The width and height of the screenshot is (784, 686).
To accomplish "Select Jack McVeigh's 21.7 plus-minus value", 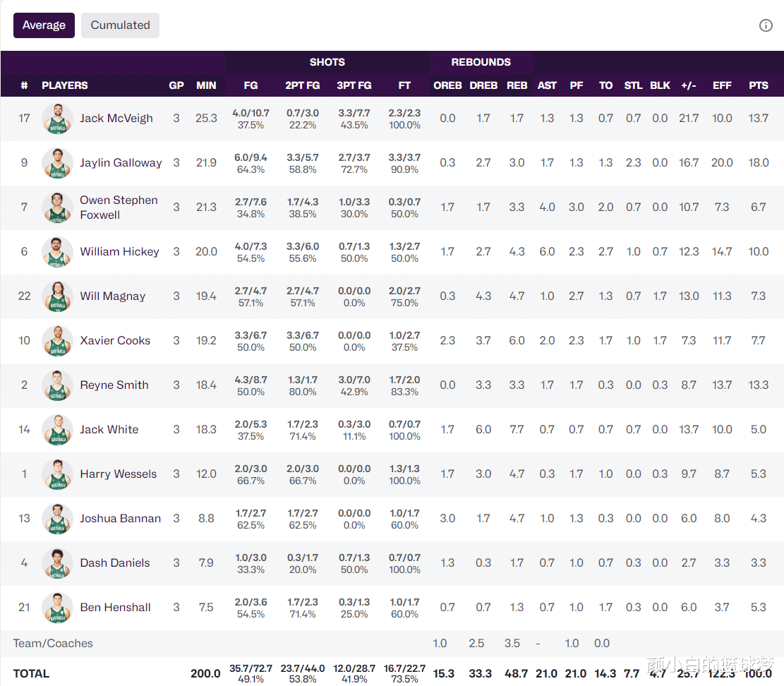I will [689, 119].
